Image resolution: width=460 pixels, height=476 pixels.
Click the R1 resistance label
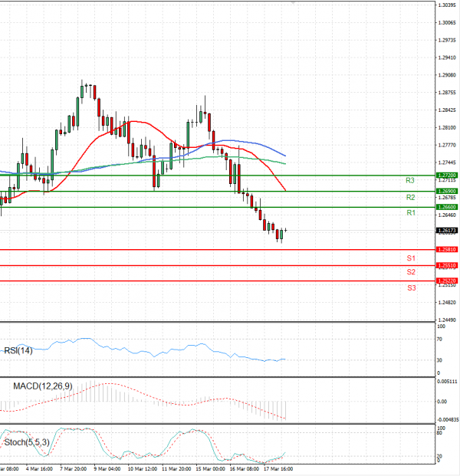coord(411,213)
